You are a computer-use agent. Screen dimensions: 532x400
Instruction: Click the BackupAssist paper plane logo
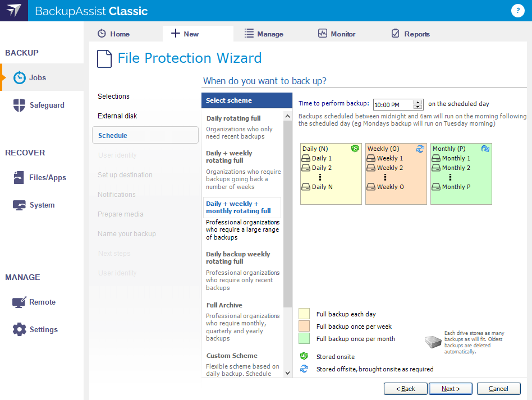click(x=14, y=11)
